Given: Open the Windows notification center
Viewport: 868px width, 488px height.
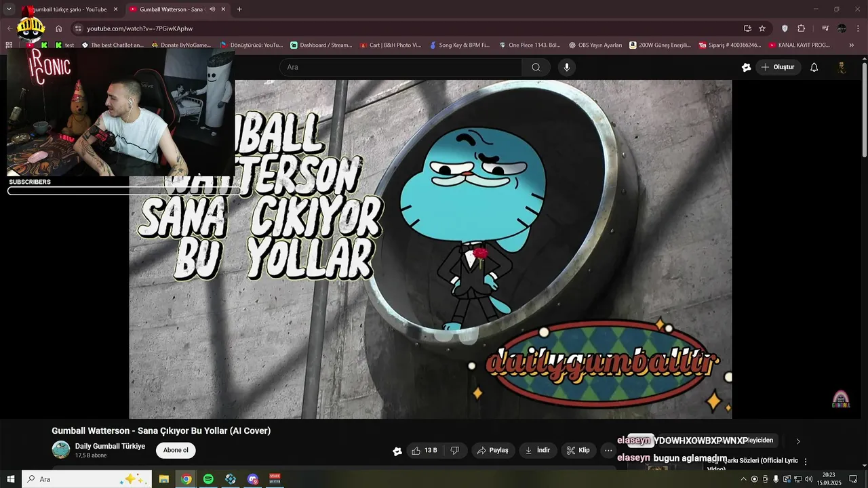Looking at the screenshot, I should 853,479.
